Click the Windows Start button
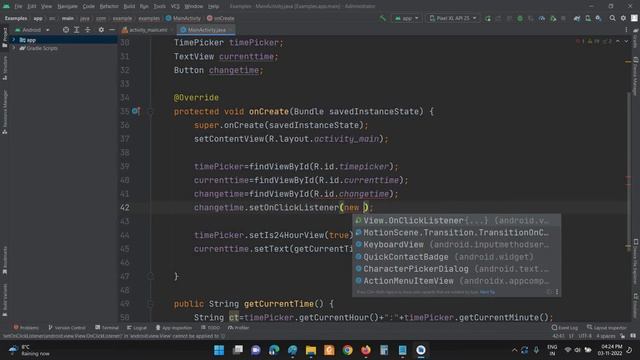The image size is (640, 360). [219, 350]
